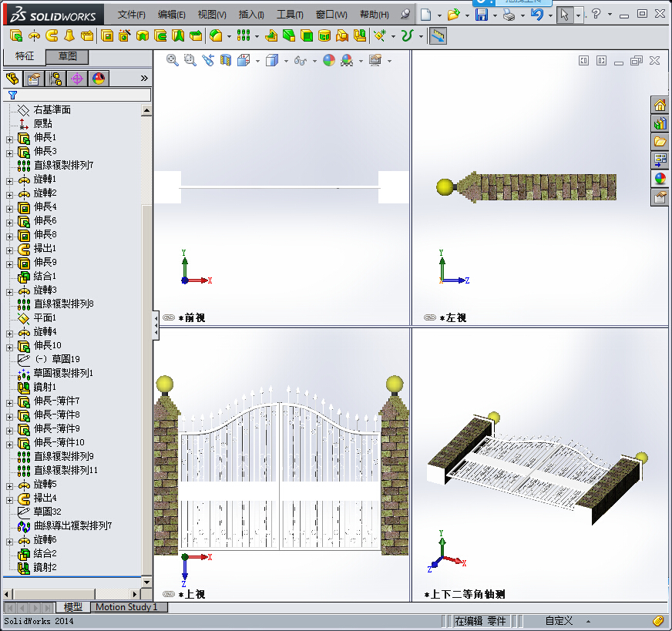
Task: Open the DisplayManager panel
Action: pos(99,79)
